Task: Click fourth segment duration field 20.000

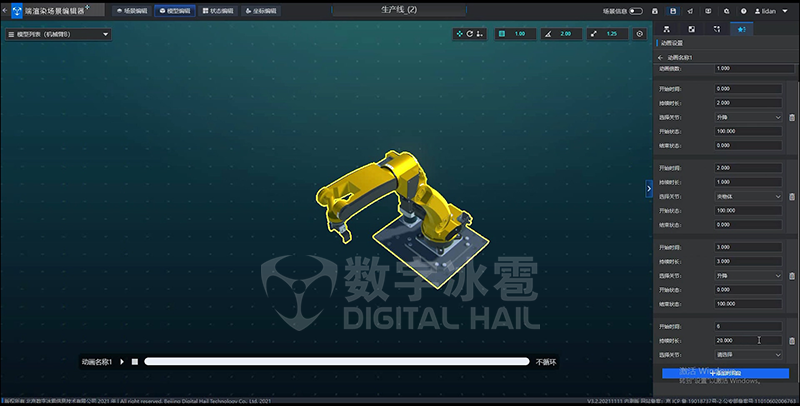Action: coord(747,341)
